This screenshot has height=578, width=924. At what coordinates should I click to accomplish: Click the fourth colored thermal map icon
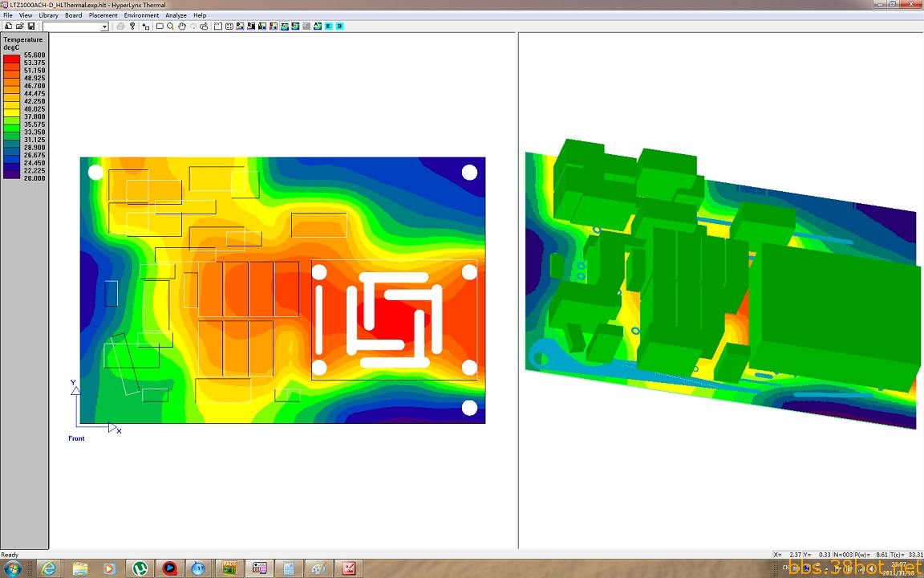tap(274, 26)
